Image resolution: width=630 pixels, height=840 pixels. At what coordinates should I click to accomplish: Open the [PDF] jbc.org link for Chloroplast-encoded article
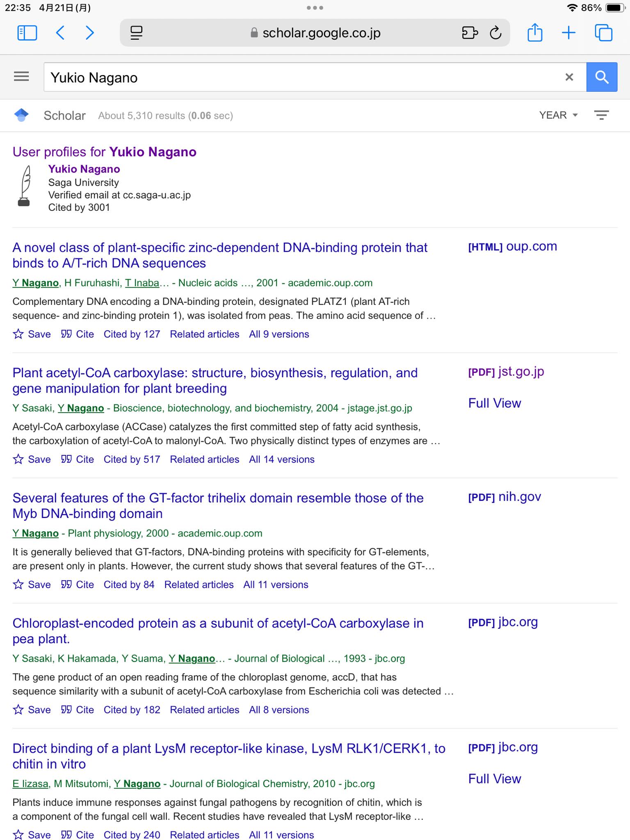pyautogui.click(x=503, y=622)
